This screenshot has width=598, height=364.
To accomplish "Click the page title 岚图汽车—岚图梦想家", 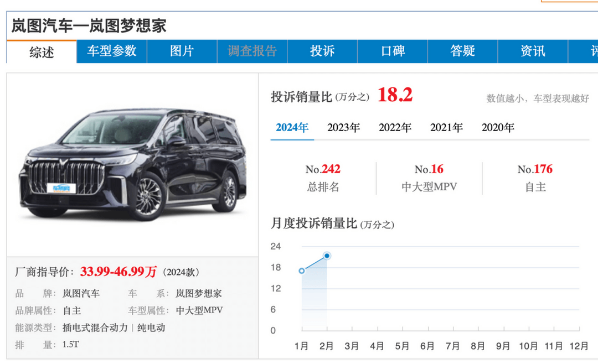I will [x=89, y=26].
